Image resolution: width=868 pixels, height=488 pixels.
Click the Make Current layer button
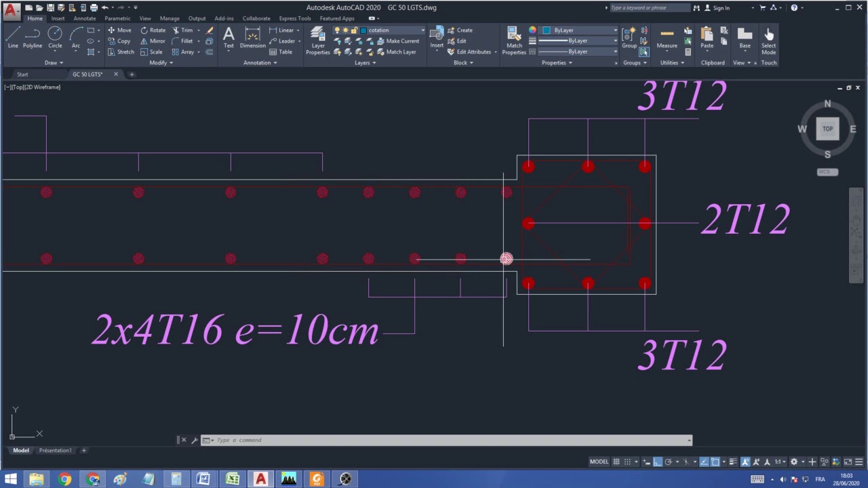pos(397,41)
